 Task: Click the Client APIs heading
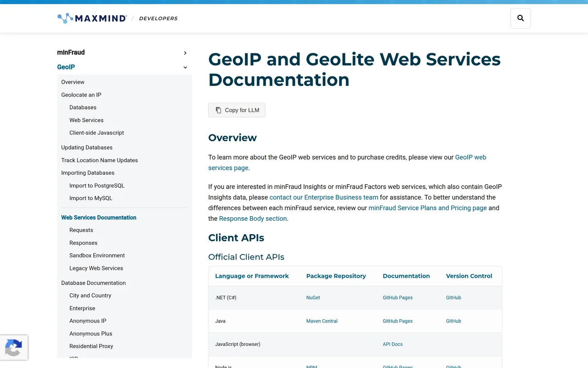pos(236,238)
